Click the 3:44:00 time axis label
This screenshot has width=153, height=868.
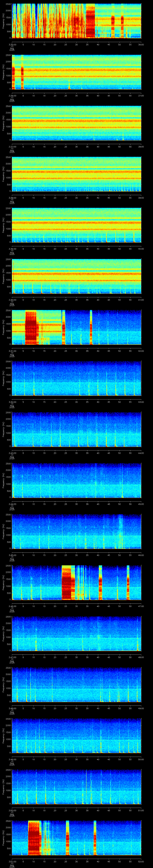tap(12, 504)
